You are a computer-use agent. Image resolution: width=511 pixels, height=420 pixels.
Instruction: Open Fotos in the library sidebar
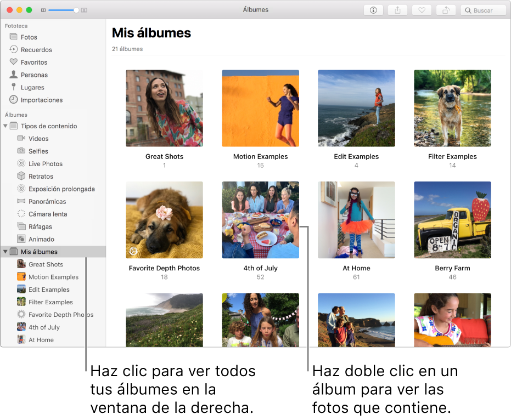coord(29,37)
